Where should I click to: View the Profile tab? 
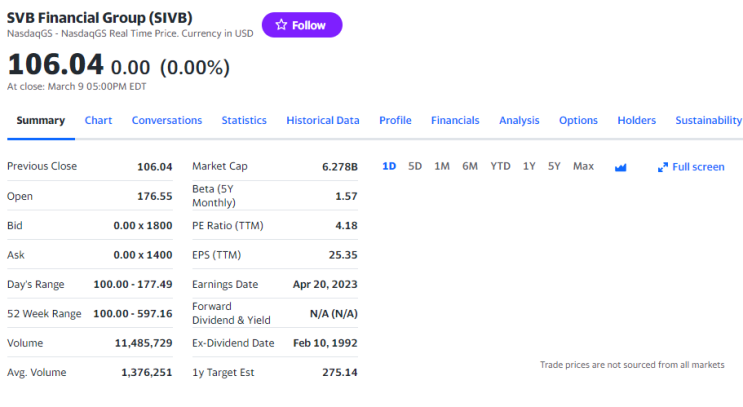point(395,120)
